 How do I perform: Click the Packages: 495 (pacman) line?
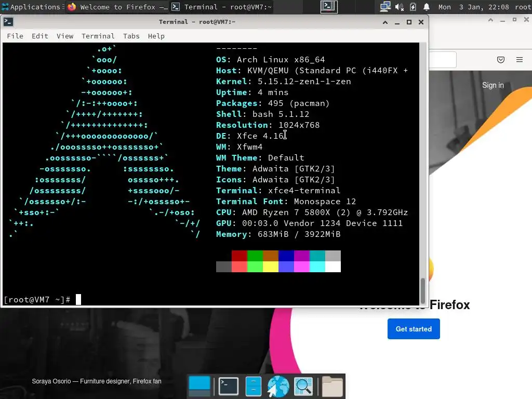[x=273, y=103]
